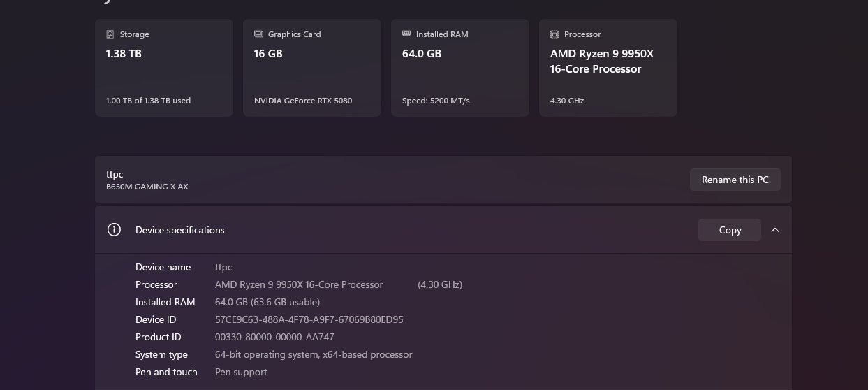The height and width of the screenshot is (390, 868).
Task: Select the Device specifications header row
Action: (x=443, y=230)
